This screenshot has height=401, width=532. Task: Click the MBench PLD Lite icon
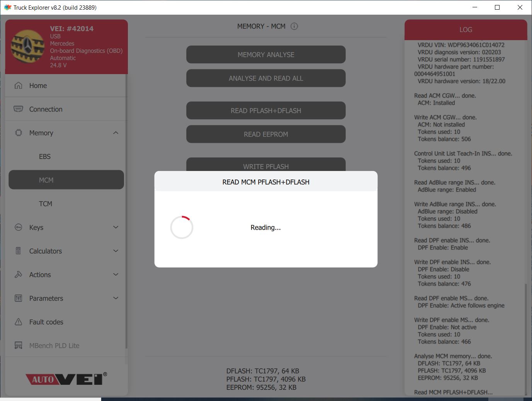coord(18,345)
